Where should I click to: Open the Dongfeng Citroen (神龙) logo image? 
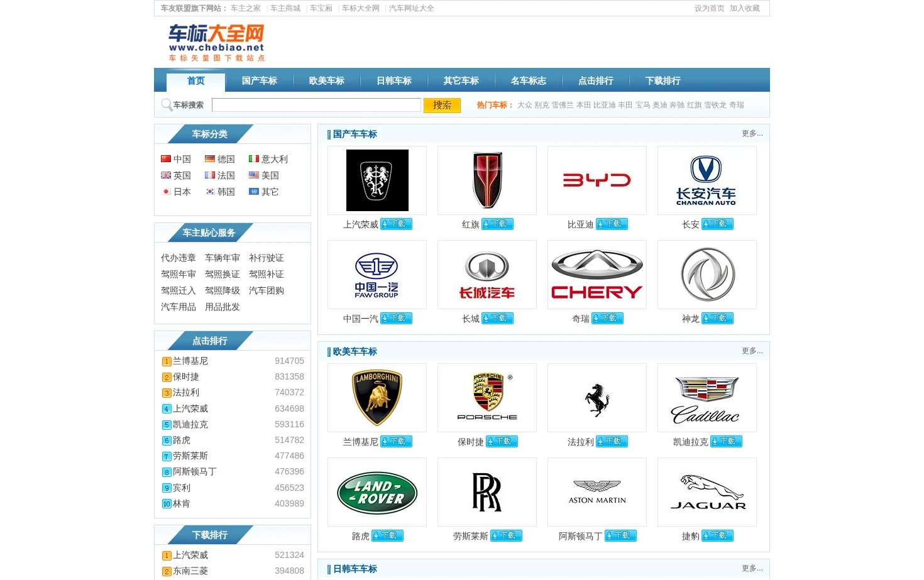[x=707, y=275]
